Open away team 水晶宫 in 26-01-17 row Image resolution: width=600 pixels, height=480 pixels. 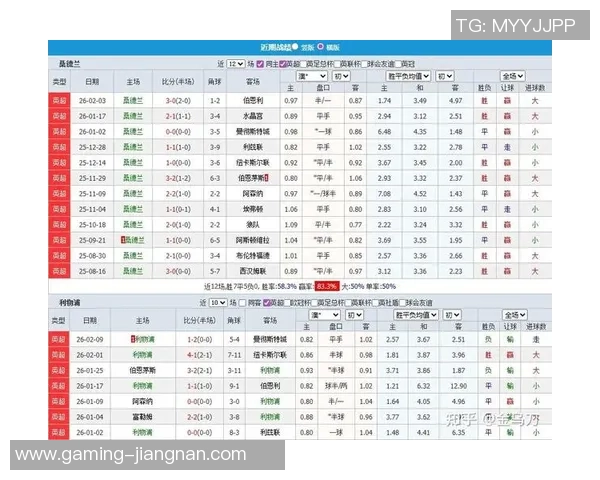tap(253, 116)
